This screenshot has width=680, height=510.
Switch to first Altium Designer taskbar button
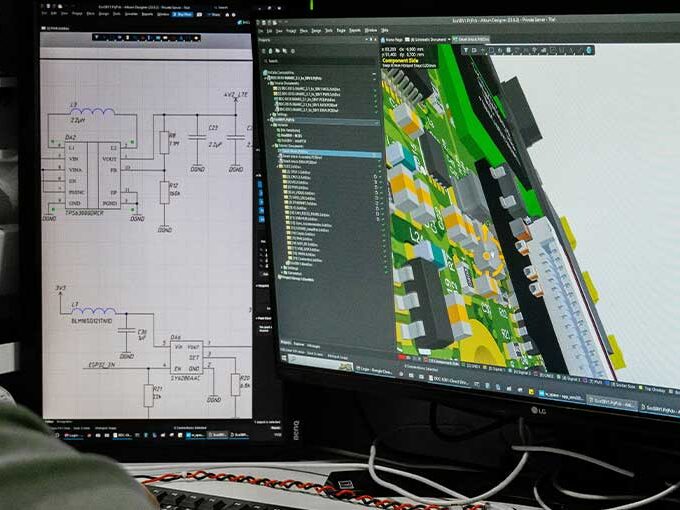[x=612, y=402]
